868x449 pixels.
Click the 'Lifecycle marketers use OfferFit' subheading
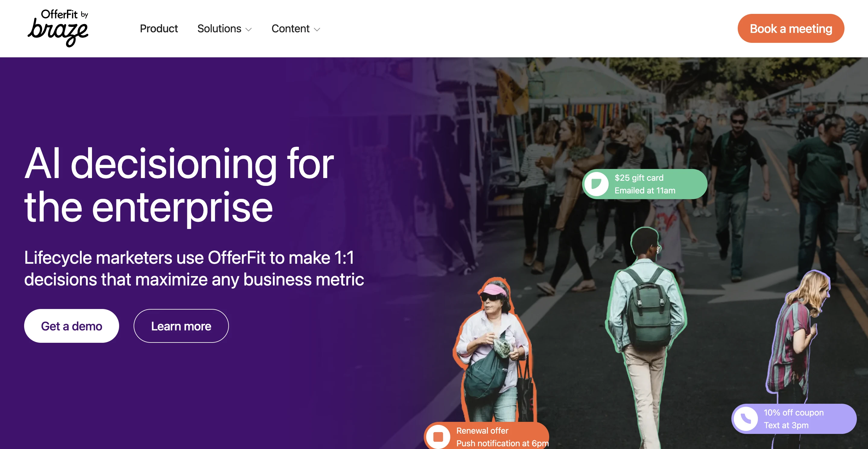click(x=194, y=268)
